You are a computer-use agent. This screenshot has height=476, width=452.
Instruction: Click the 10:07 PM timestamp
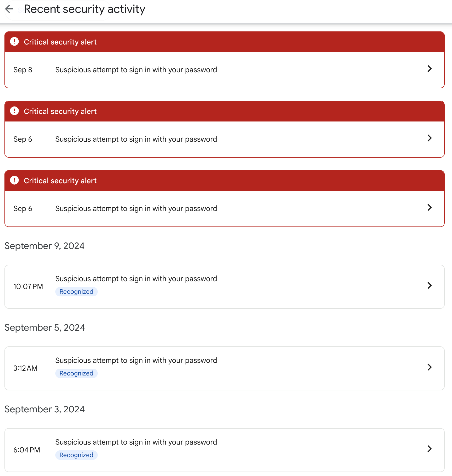pos(28,287)
